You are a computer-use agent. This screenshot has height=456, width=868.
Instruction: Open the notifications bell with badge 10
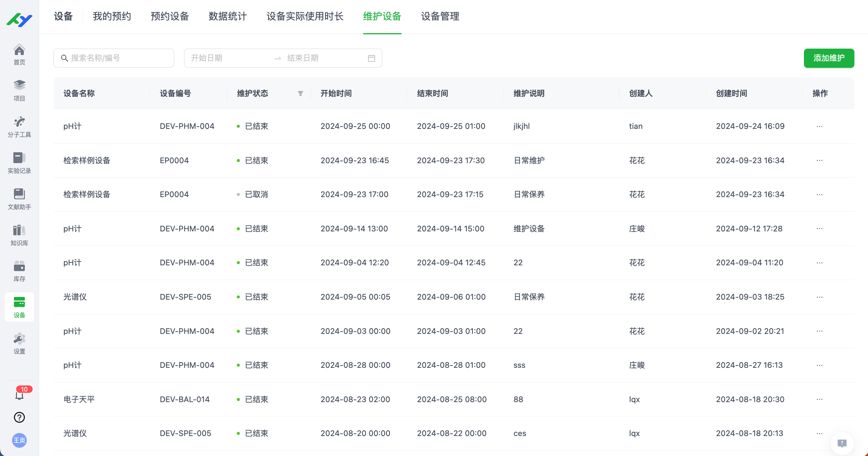point(19,395)
